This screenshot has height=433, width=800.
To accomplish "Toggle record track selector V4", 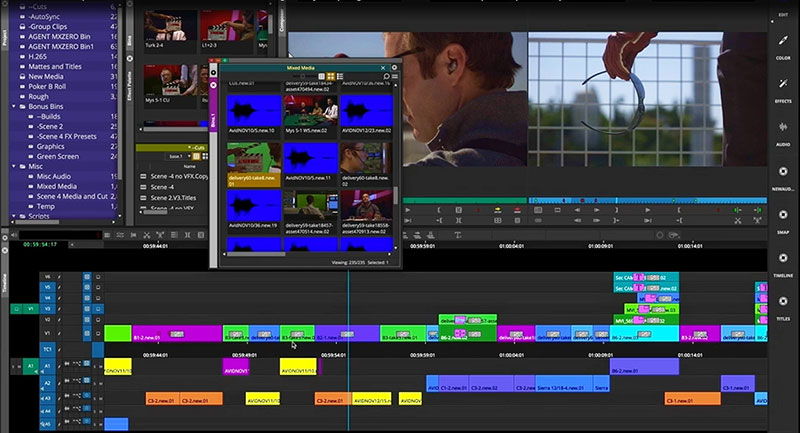I will pyautogui.click(x=47, y=298).
